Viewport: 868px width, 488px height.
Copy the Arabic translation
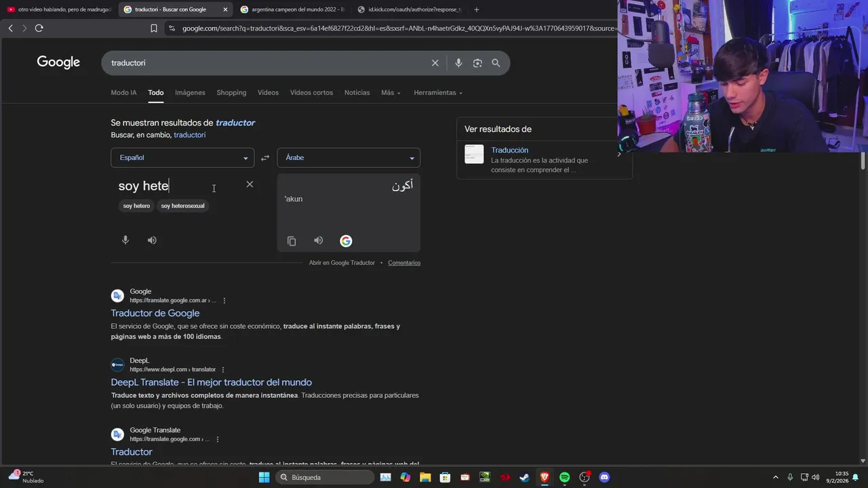click(x=292, y=241)
